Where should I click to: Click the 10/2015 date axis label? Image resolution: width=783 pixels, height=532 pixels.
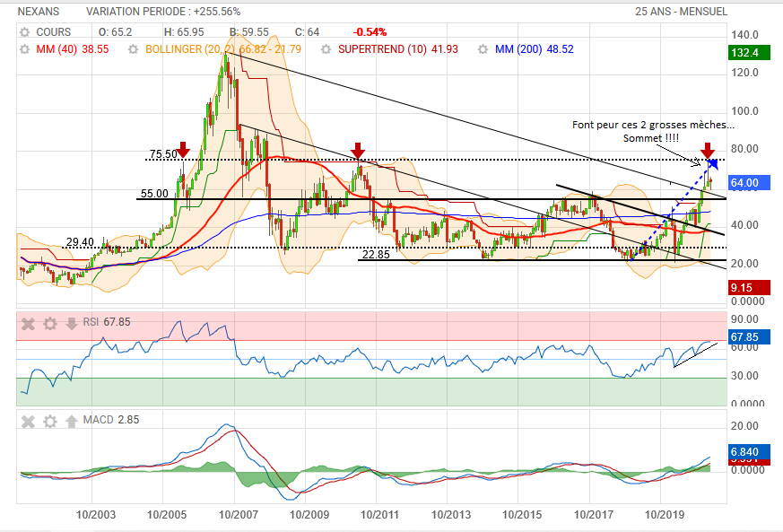click(522, 515)
